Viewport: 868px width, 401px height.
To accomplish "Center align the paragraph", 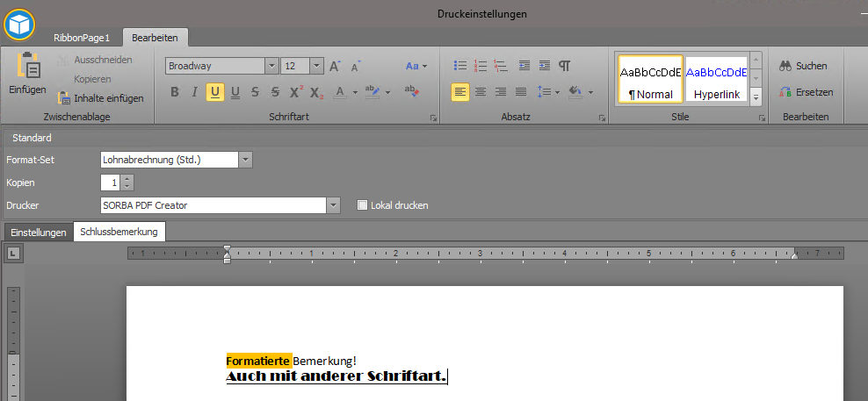I will pos(481,92).
